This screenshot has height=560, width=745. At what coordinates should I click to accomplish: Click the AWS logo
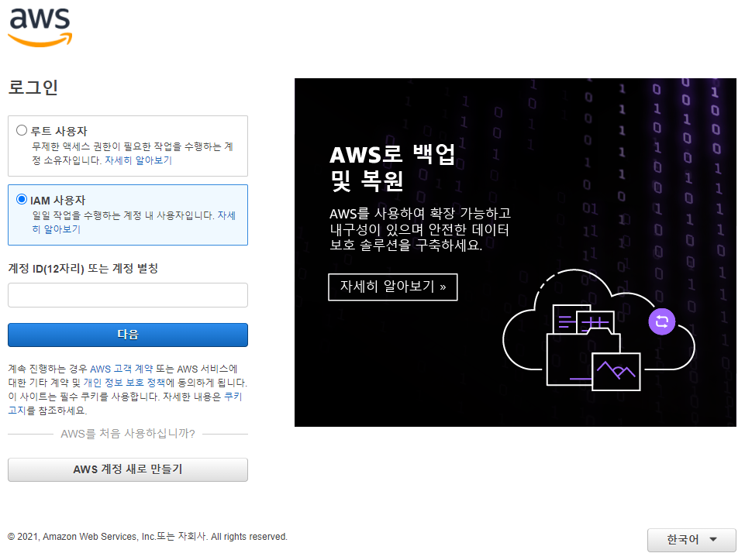(40, 27)
